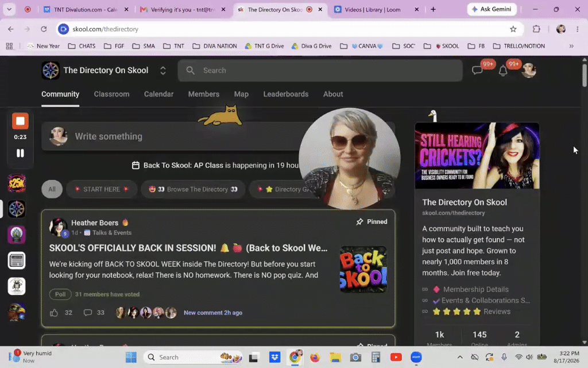
Task: Click the Poll badge
Action: click(x=60, y=294)
